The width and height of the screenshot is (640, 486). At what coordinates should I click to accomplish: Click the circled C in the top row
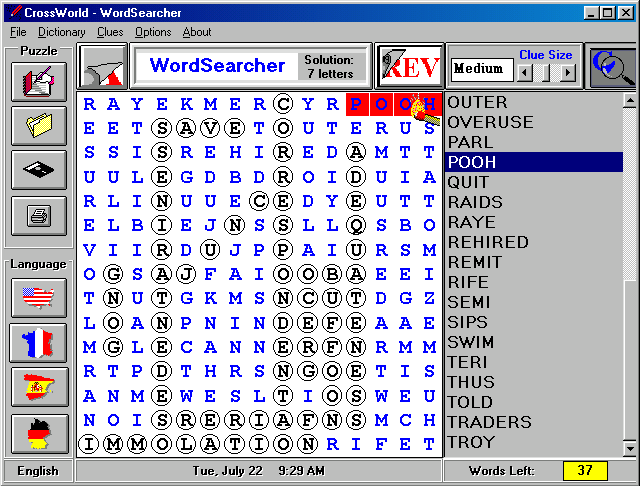coord(283,104)
